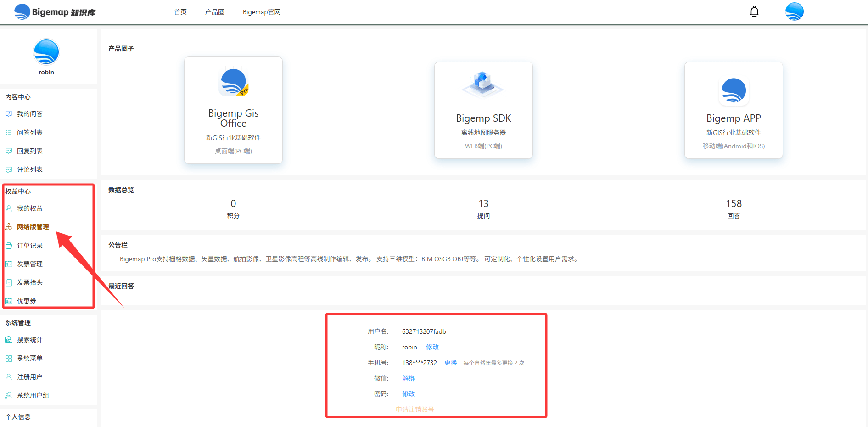Viewport: 868px width, 427px height.
Task: Click the 系统菜单 grid icon
Action: click(x=9, y=358)
